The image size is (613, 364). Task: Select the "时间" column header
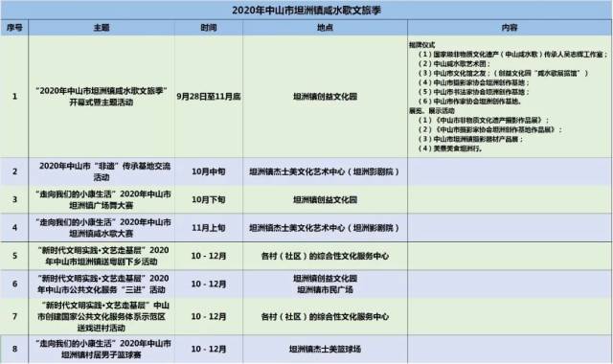(x=209, y=28)
